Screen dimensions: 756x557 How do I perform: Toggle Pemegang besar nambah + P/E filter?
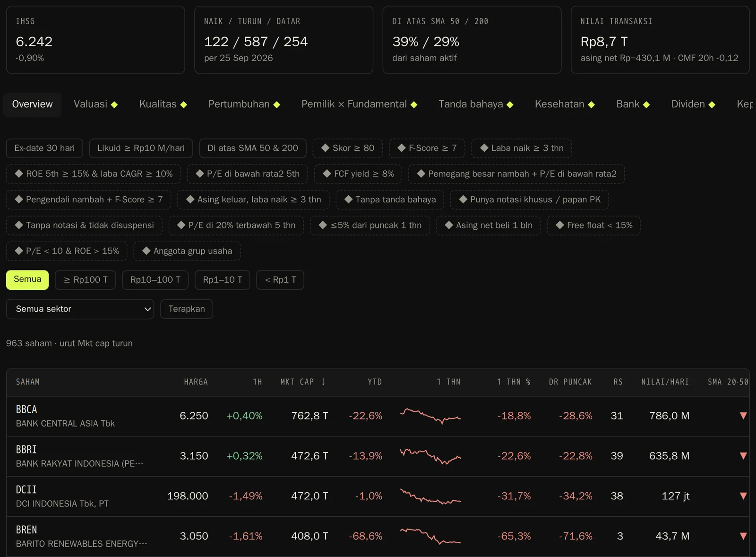516,174
